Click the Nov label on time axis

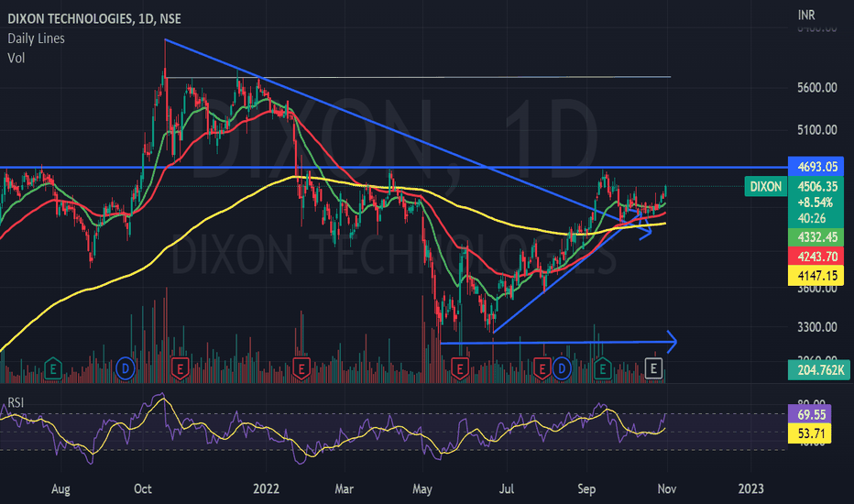point(667,488)
